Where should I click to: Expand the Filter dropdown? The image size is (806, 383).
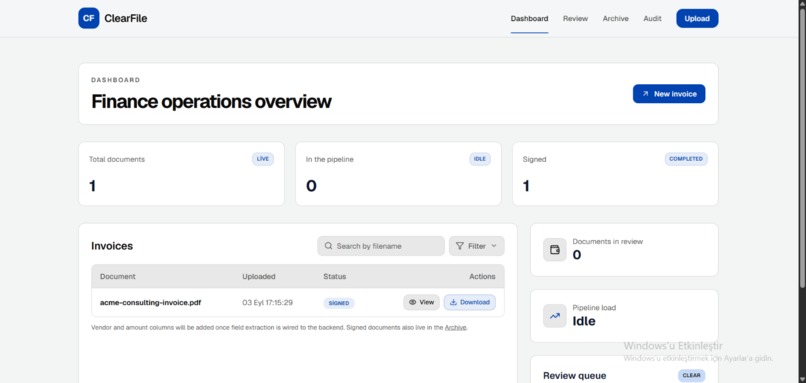click(x=477, y=246)
